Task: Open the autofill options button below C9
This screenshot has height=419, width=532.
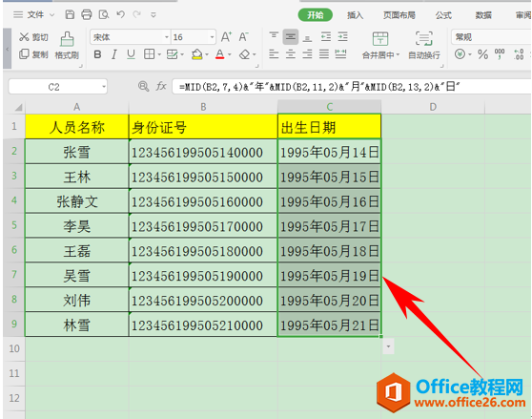Action: pos(388,346)
